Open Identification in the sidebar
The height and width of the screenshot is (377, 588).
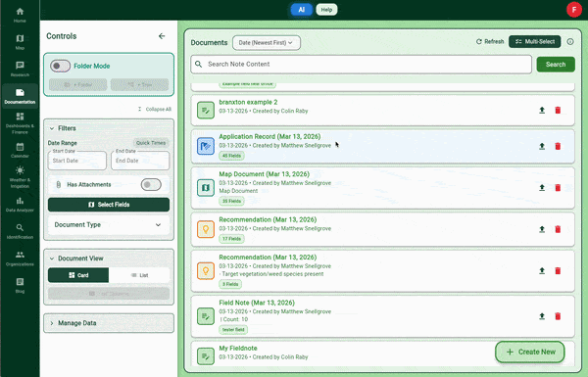[20, 232]
